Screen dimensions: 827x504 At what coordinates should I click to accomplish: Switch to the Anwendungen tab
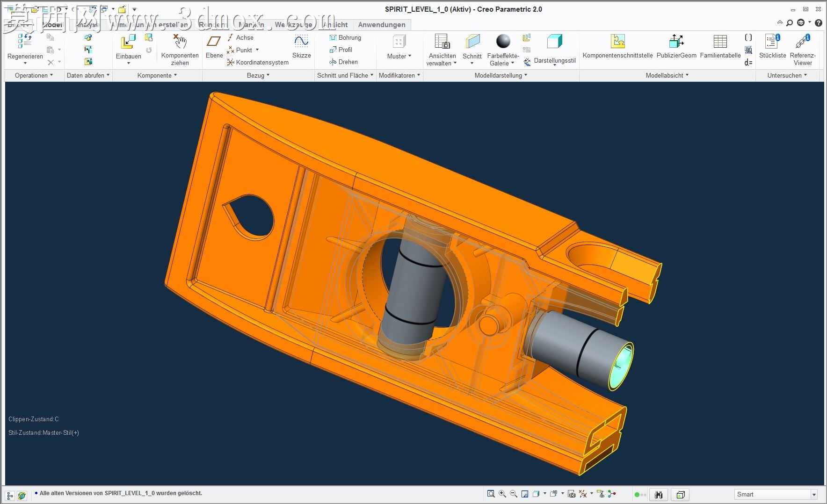tap(382, 25)
